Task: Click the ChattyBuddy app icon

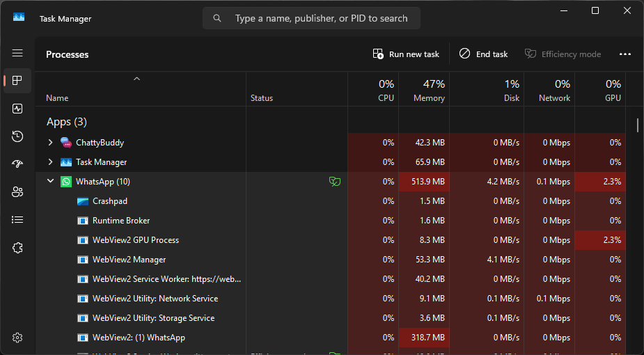Action: click(x=66, y=143)
